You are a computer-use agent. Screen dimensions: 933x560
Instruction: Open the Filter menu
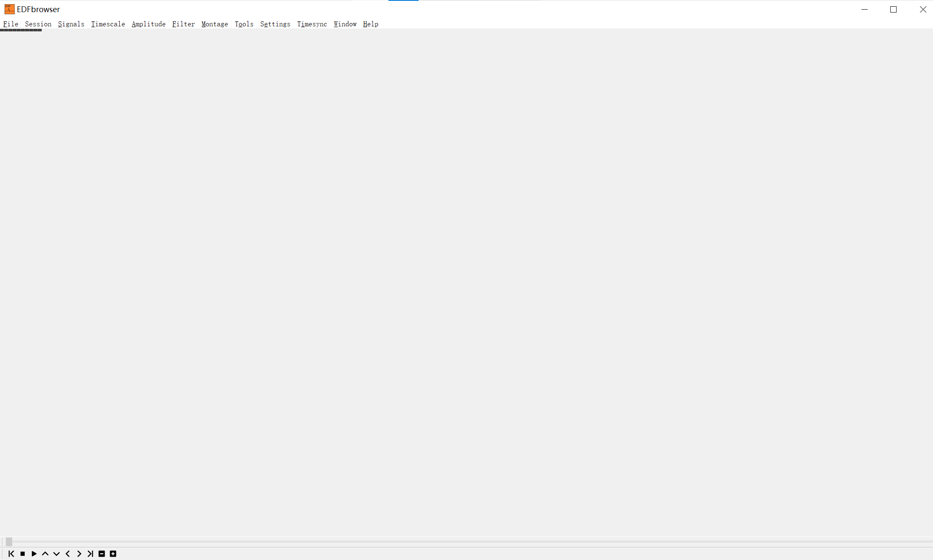point(183,24)
